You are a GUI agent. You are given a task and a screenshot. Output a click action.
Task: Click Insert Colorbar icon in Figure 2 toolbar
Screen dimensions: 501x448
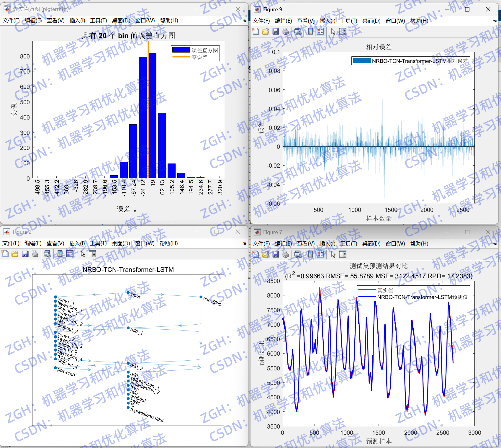click(x=60, y=254)
